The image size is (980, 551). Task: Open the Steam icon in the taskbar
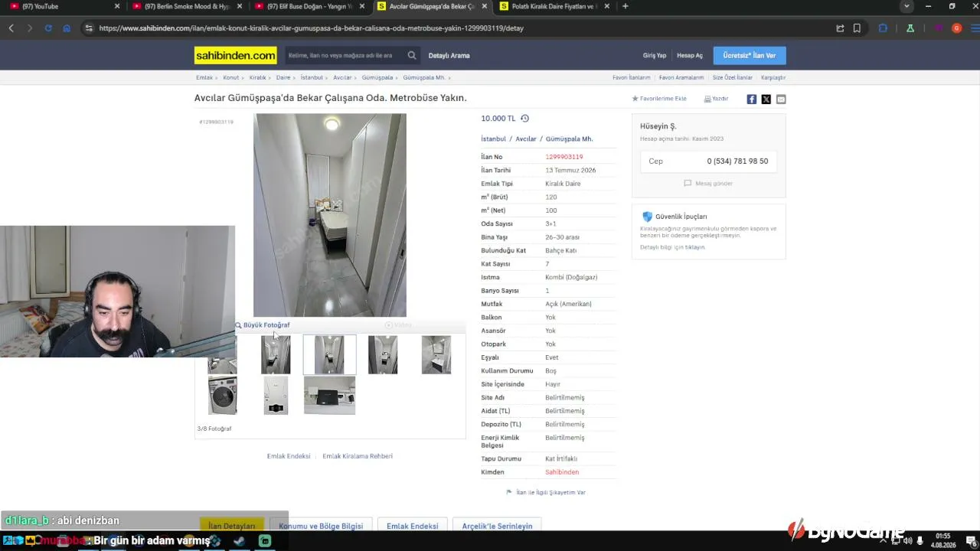pyautogui.click(x=240, y=541)
